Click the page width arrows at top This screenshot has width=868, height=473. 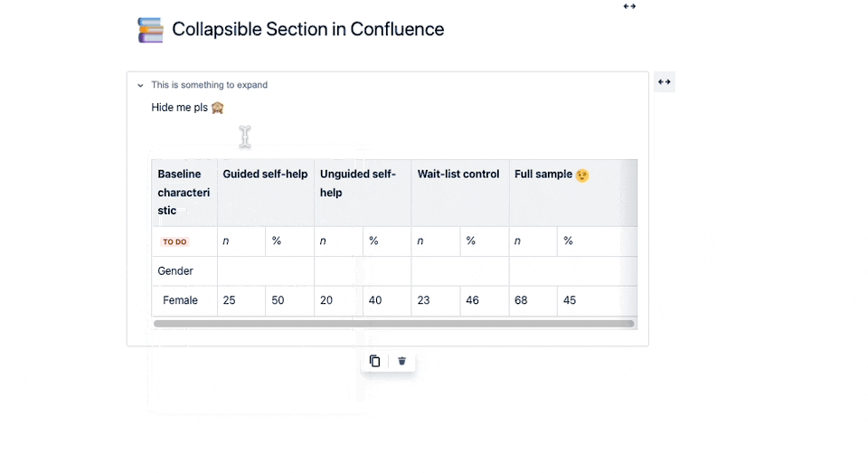click(x=629, y=6)
